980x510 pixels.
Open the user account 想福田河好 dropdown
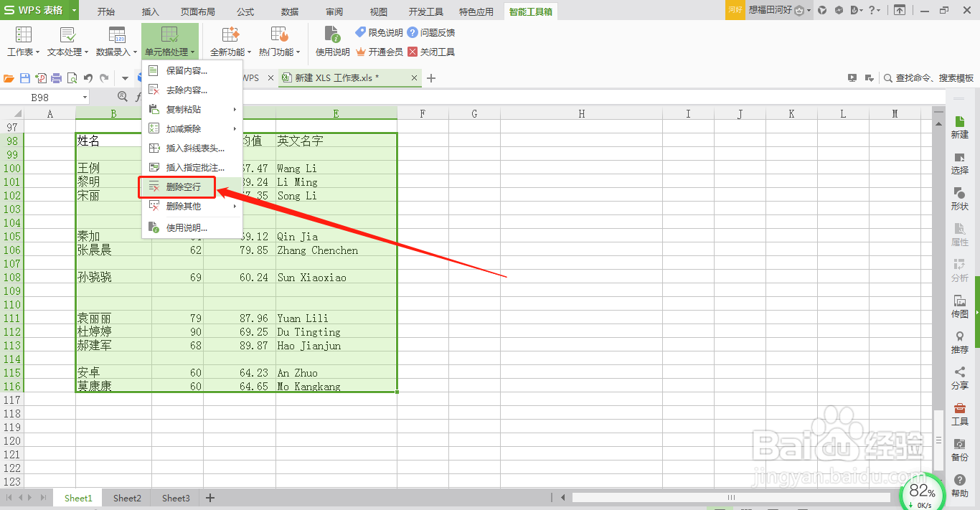tap(780, 10)
